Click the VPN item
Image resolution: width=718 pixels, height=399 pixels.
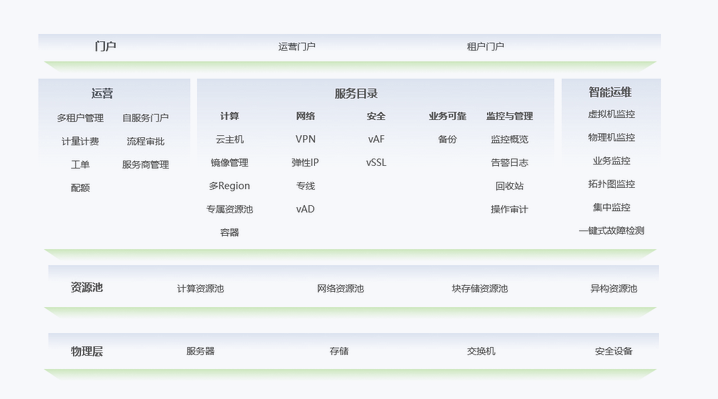[305, 139]
